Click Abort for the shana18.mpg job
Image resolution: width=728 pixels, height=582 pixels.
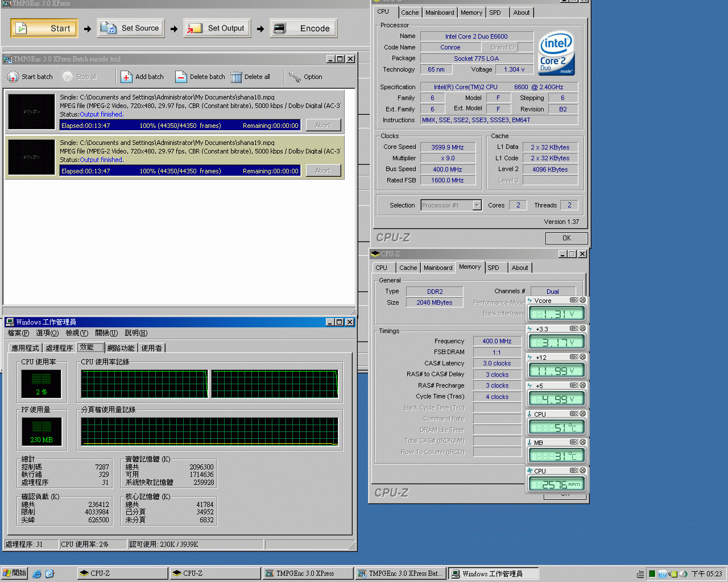(x=323, y=125)
